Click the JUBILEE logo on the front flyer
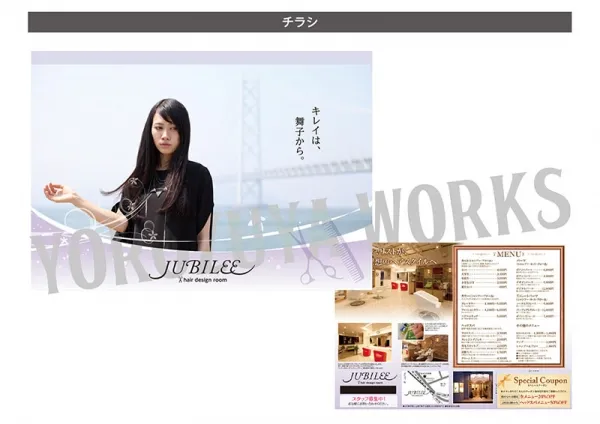 coord(191,268)
